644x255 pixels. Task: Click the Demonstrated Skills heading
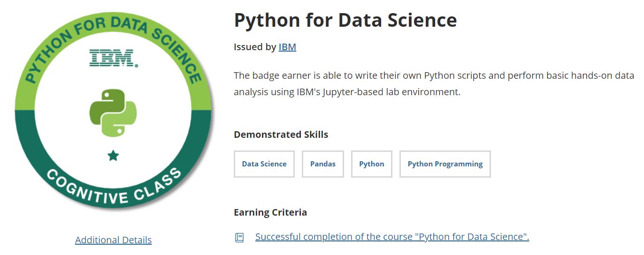(281, 135)
